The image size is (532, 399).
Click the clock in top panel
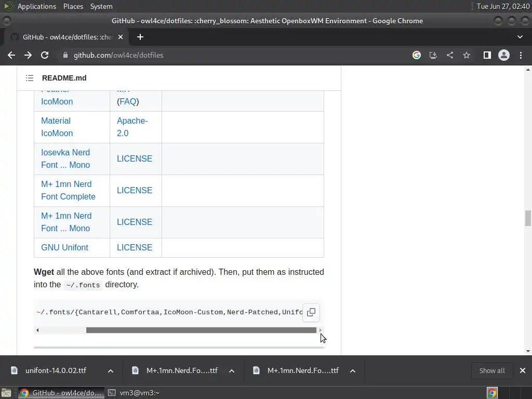[503, 6]
